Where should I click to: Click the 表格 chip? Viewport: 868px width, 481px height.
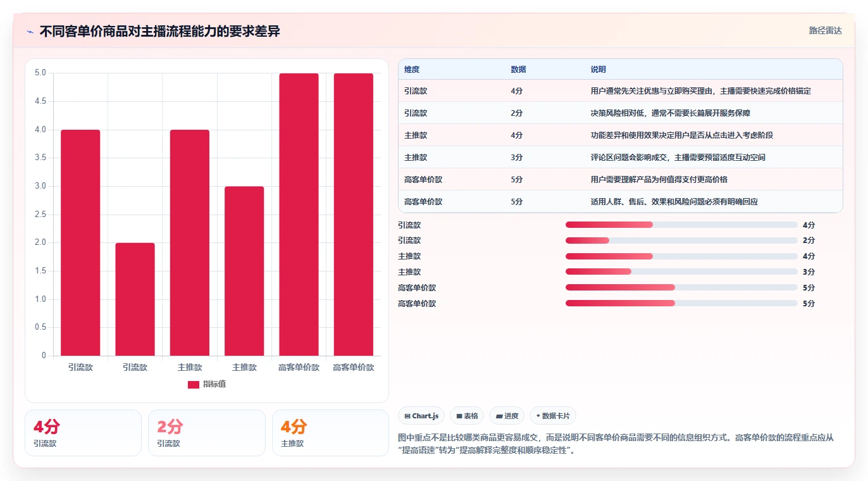(x=467, y=416)
